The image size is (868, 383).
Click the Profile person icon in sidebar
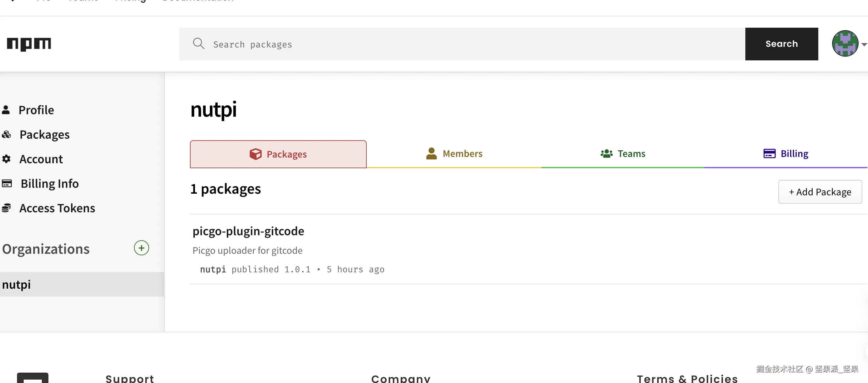(6, 110)
